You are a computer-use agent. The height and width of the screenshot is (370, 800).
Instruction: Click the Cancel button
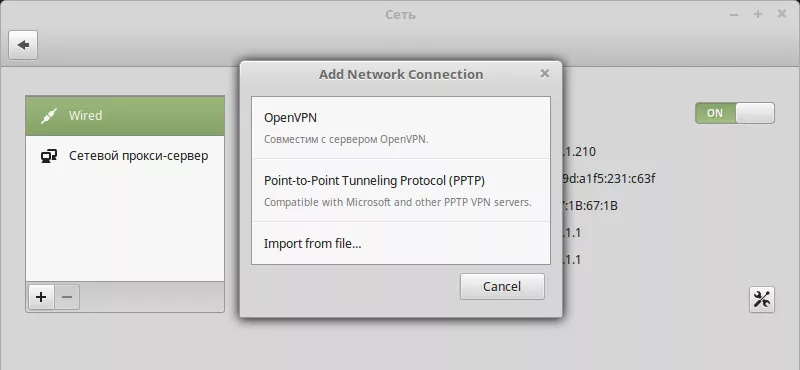point(502,286)
